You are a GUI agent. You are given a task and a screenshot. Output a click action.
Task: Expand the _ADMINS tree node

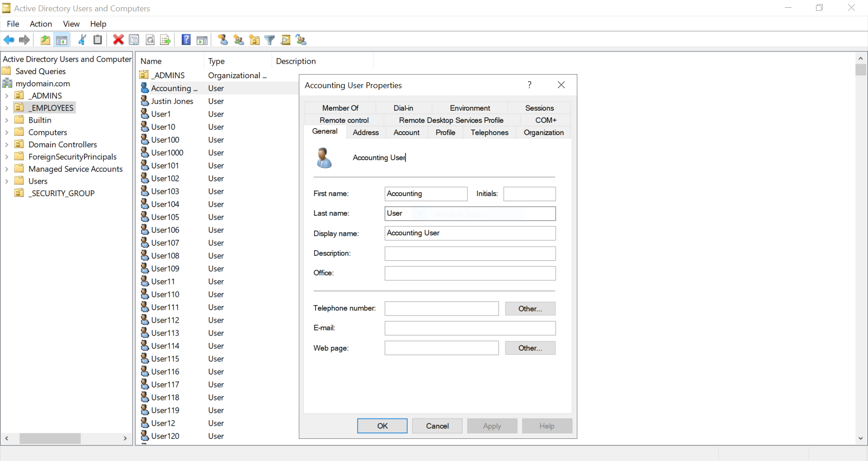(7, 96)
